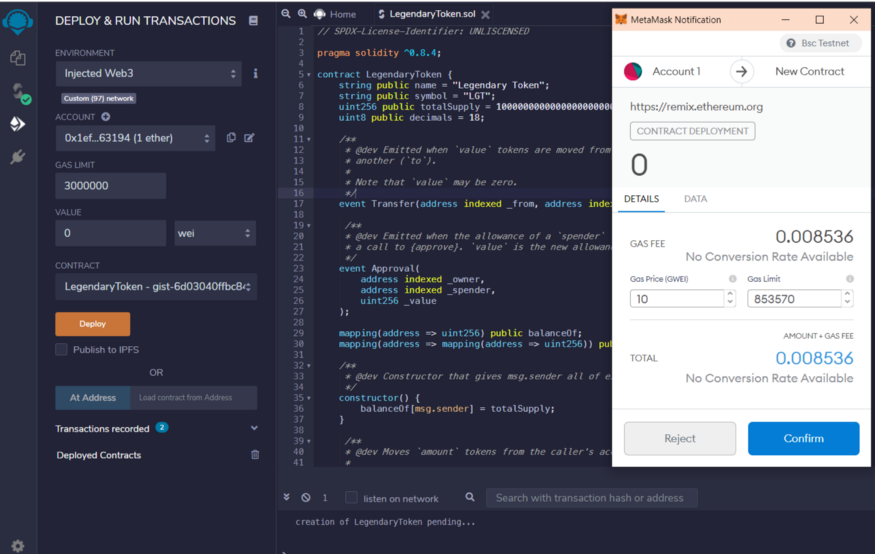The width and height of the screenshot is (875, 554).
Task: Open the wei unit dropdown
Action: (x=215, y=233)
